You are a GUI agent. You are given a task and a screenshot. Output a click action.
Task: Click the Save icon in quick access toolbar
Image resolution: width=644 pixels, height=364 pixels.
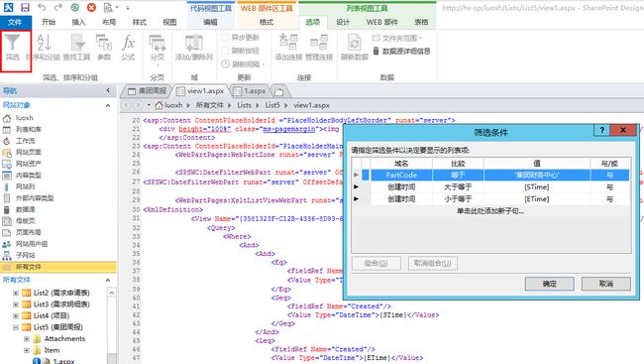pyautogui.click(x=25, y=7)
